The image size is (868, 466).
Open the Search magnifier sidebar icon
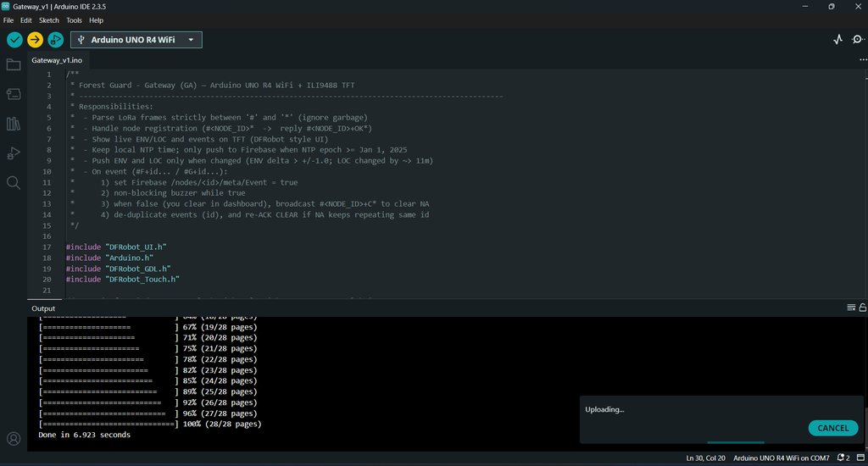(x=14, y=183)
